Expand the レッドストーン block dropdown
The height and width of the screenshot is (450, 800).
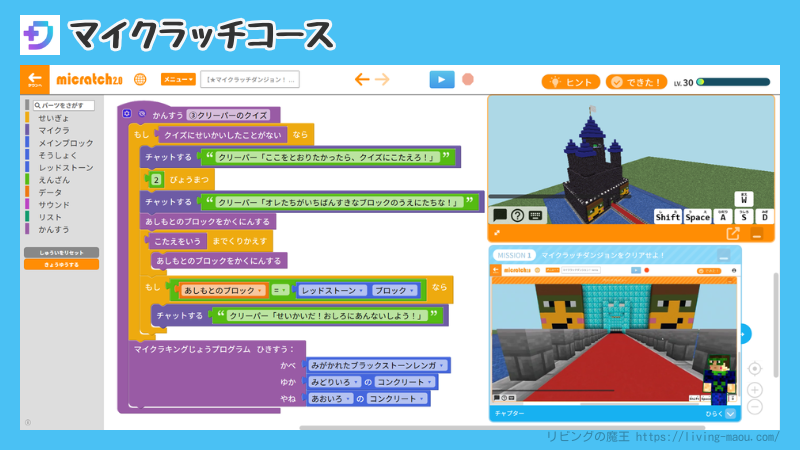coord(359,290)
